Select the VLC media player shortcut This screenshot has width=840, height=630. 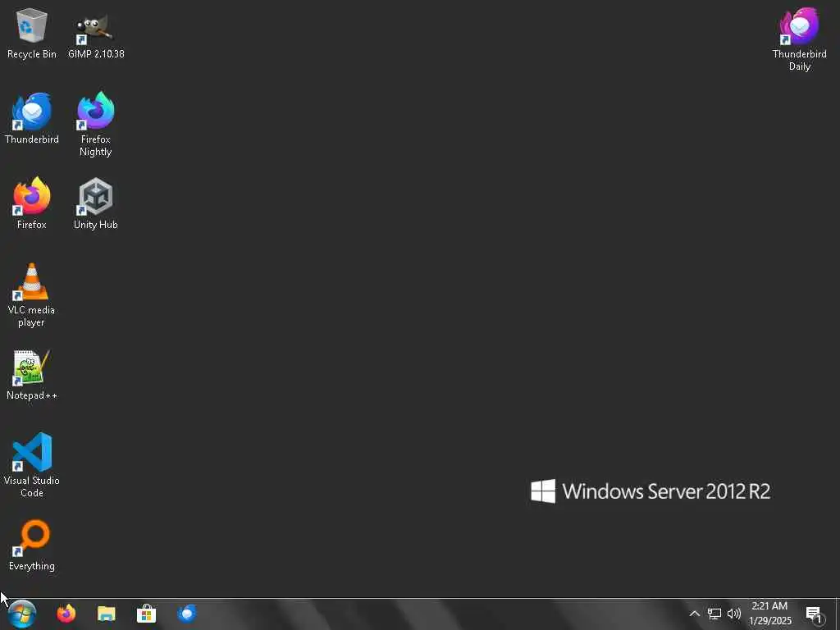tap(32, 295)
